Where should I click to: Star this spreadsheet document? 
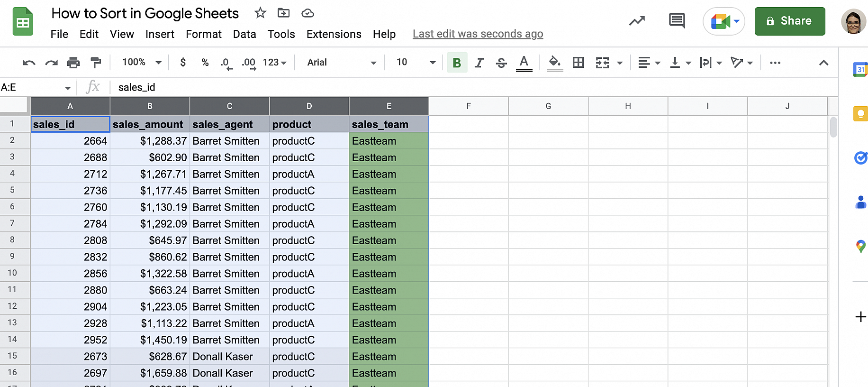(260, 13)
